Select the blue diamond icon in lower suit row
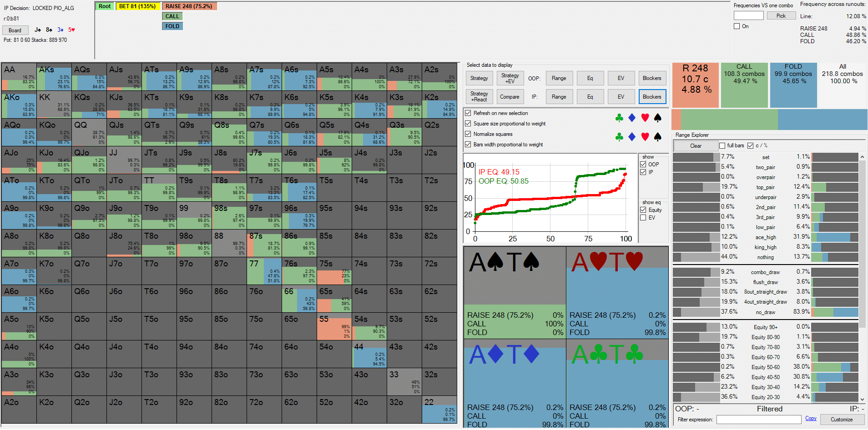 click(x=632, y=137)
